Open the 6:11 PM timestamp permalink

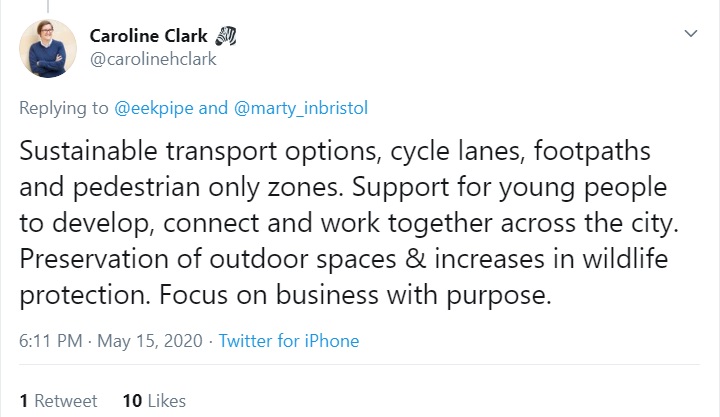[50, 341]
